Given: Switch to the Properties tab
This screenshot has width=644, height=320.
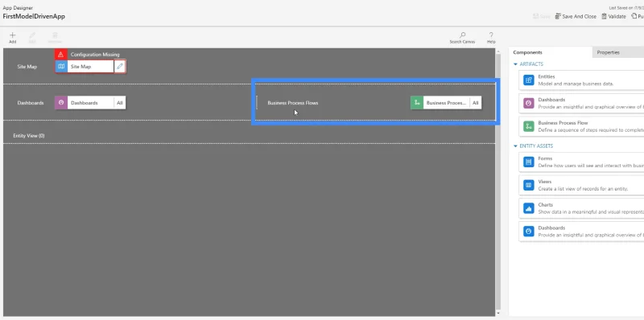Looking at the screenshot, I should (618, 52).
